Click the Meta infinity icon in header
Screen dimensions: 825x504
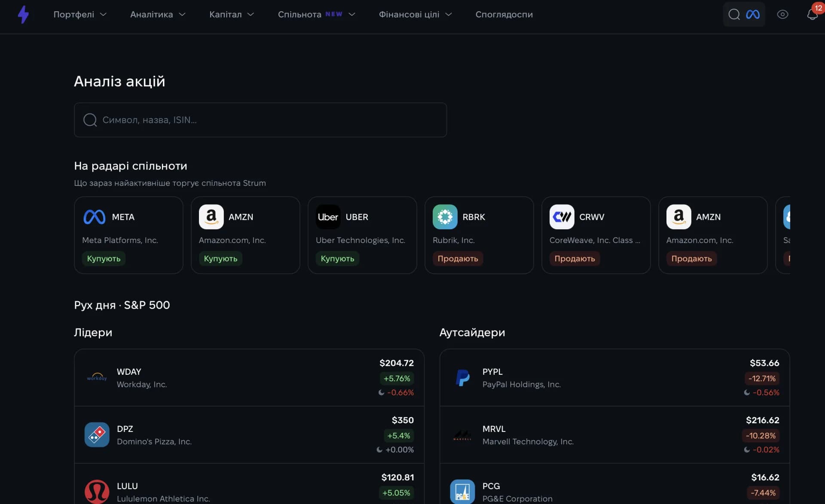(753, 14)
